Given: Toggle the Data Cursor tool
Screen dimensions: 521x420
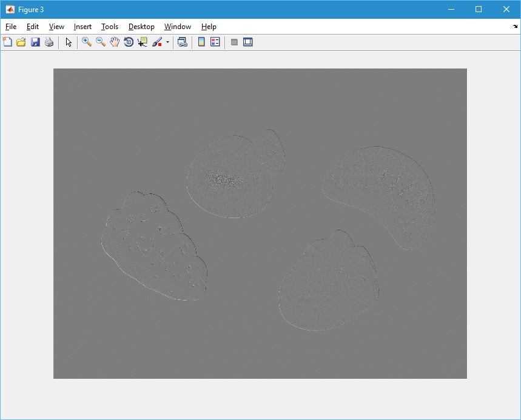Looking at the screenshot, I should [x=143, y=42].
